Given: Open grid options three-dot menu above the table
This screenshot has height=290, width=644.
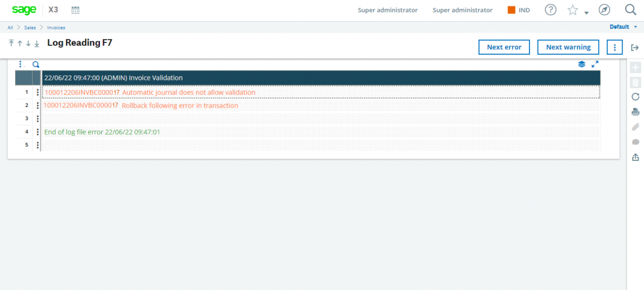Looking at the screenshot, I should click(21, 64).
